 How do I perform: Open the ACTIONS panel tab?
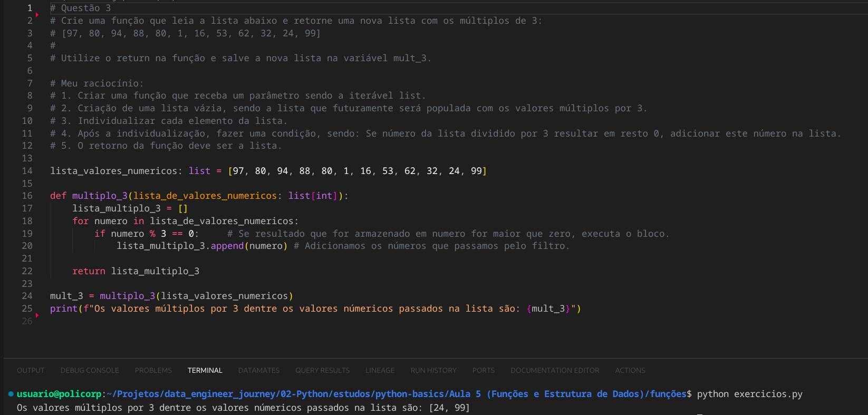630,370
